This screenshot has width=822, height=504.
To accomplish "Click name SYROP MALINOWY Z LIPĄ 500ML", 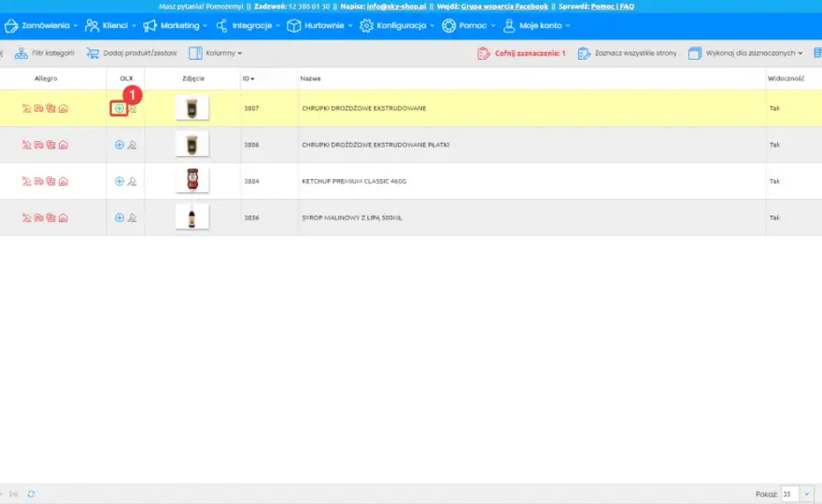I will [x=352, y=217].
